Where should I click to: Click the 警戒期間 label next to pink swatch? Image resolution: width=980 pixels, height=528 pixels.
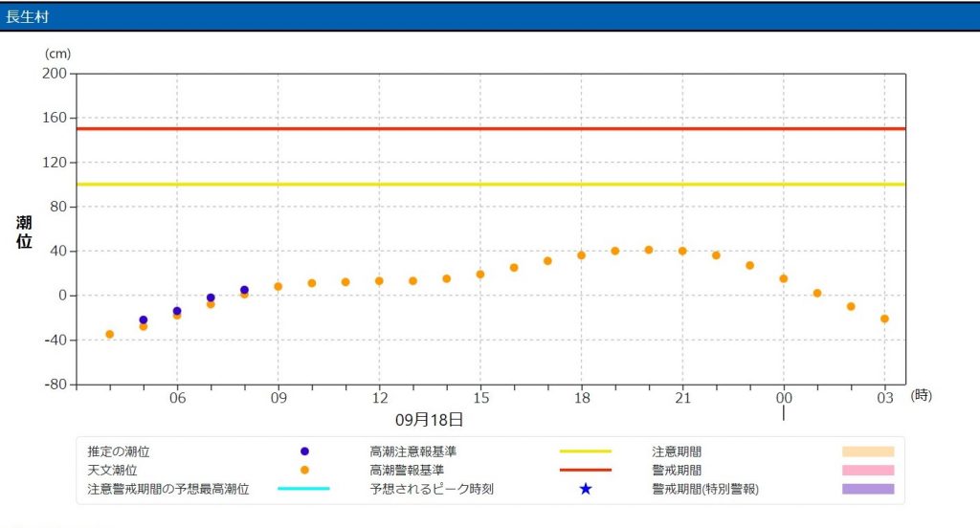coord(677,470)
